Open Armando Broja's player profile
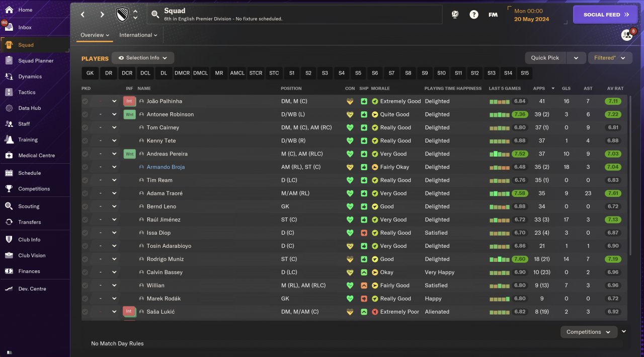 (x=166, y=167)
